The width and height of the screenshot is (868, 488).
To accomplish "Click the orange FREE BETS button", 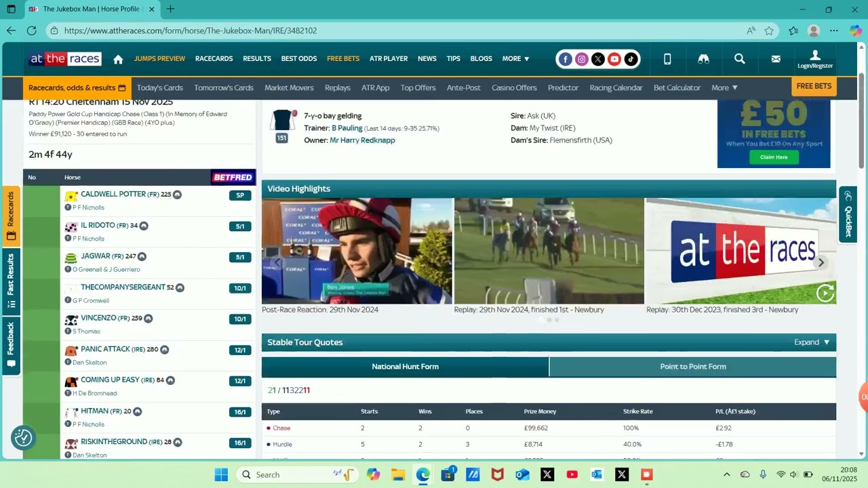I will pos(814,87).
